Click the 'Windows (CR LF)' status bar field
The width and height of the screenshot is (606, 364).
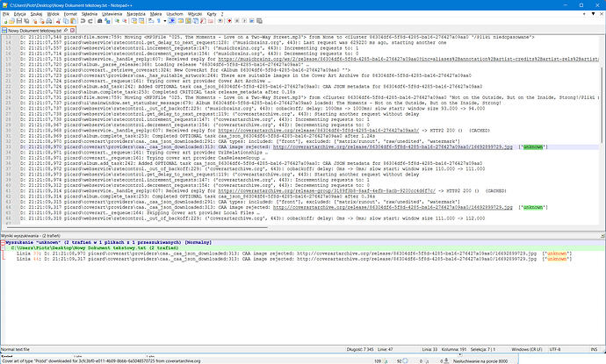coord(527,349)
